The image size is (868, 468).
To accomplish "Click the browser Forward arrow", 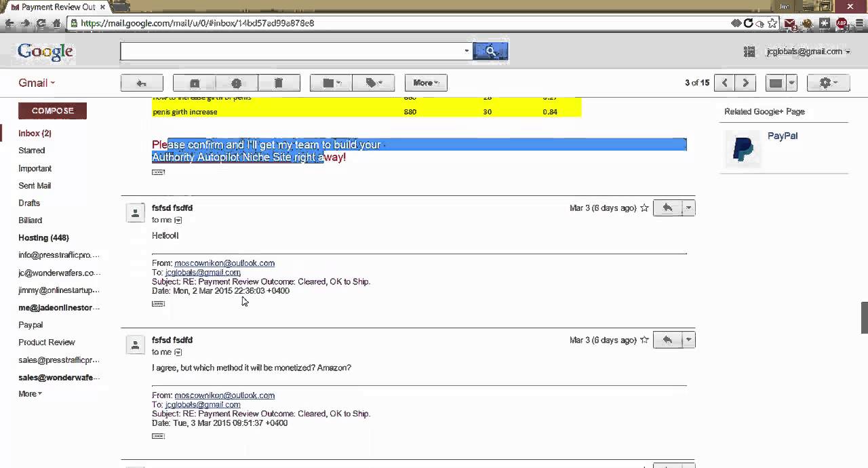I will [25, 23].
